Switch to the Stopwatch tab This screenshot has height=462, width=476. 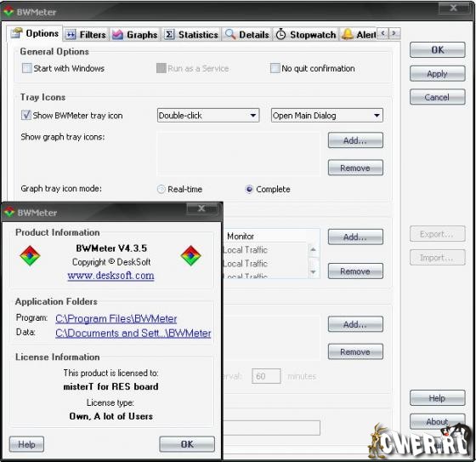tap(306, 35)
